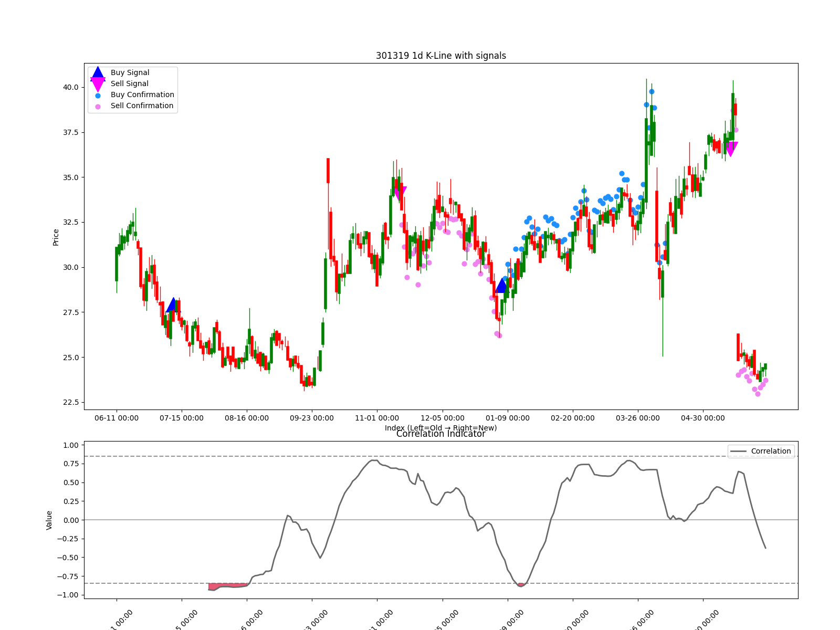
Task: Click the '06-11 00:00' date tick on the price chart
Action: click(x=117, y=418)
